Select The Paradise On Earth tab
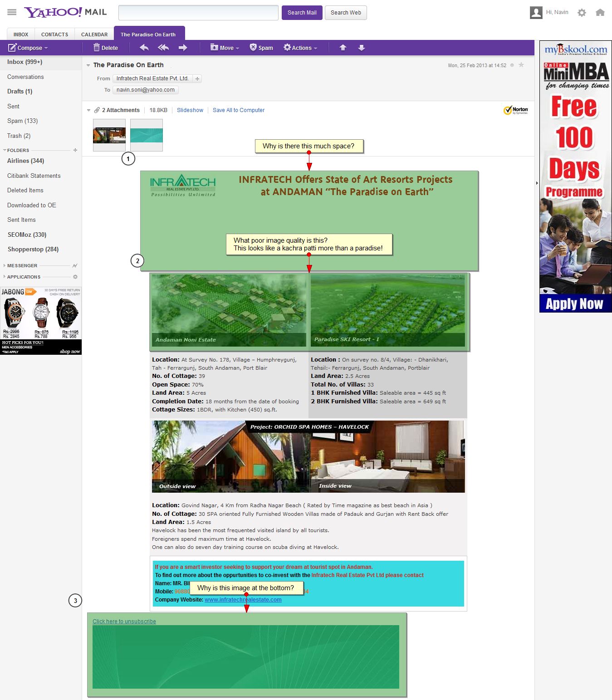 pos(148,34)
